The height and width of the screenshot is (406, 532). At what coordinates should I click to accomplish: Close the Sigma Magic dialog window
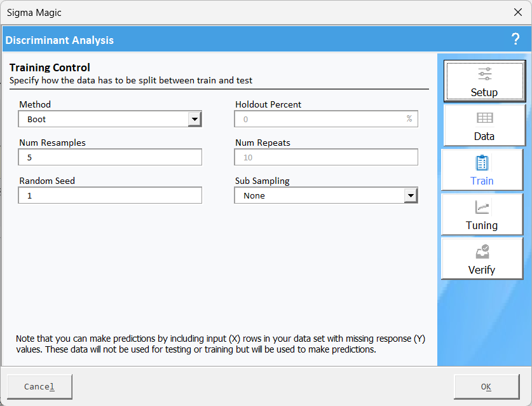point(517,12)
